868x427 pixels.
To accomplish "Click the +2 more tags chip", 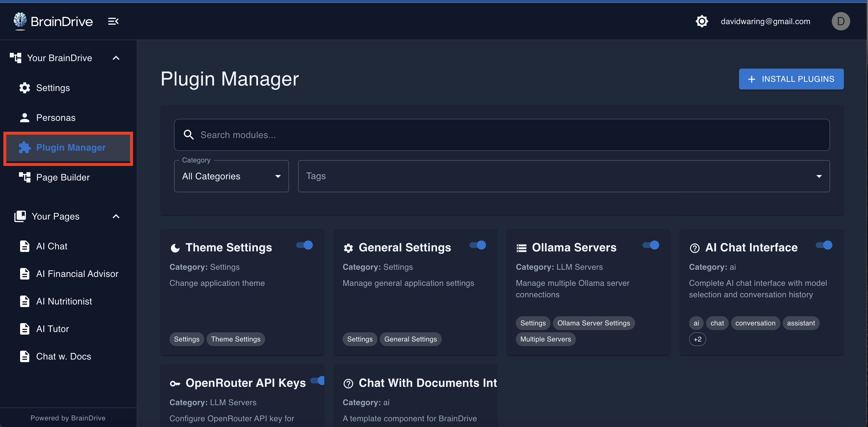I will pyautogui.click(x=697, y=339).
